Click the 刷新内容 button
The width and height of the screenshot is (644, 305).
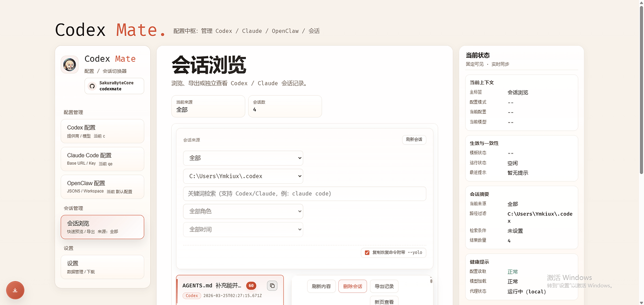pos(322,286)
